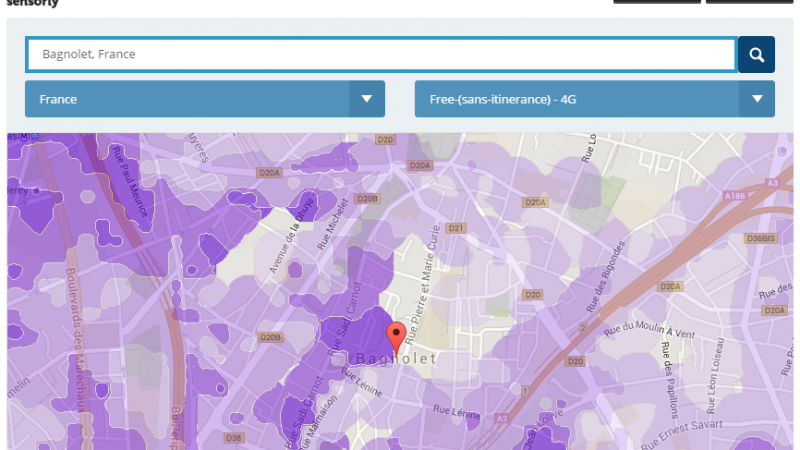Click the red location pin on Bagnolet
Screen dimensions: 800x450
tap(396, 337)
